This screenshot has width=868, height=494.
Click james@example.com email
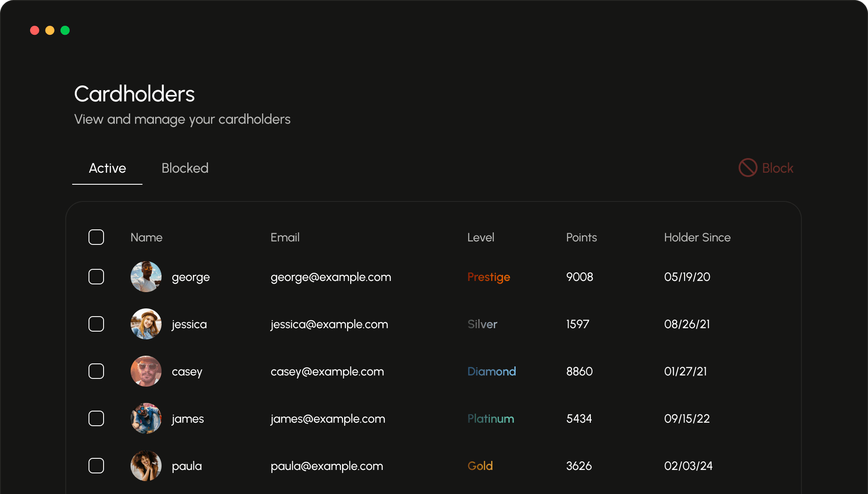(x=328, y=419)
